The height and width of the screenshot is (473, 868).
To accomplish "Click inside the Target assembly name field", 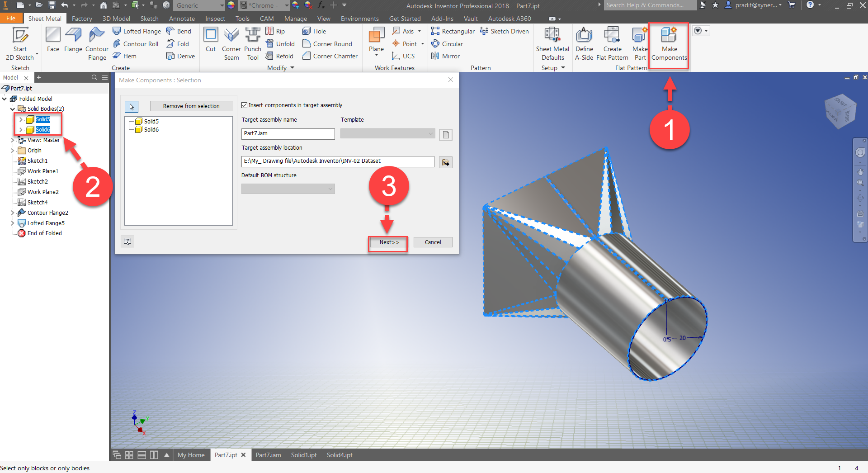I will (x=288, y=133).
